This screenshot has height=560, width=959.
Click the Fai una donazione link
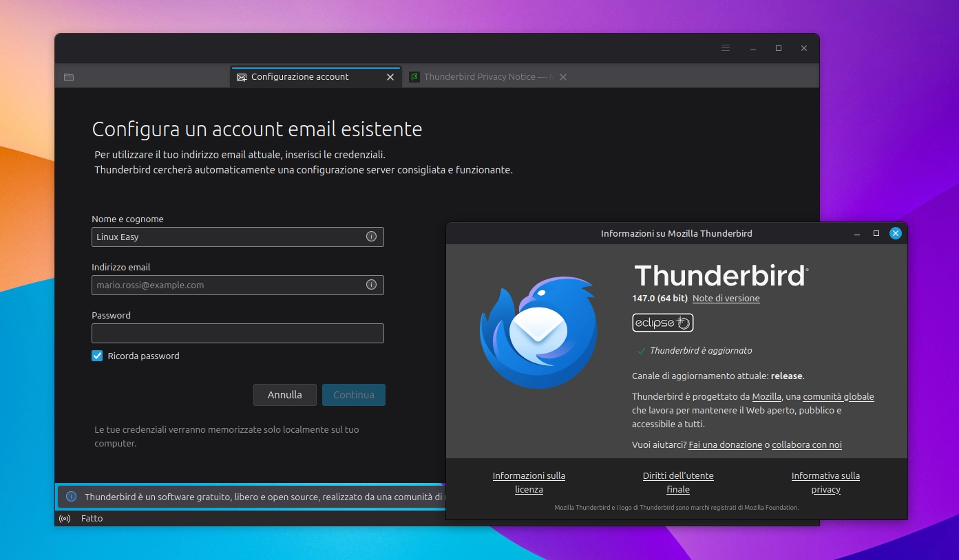(725, 444)
